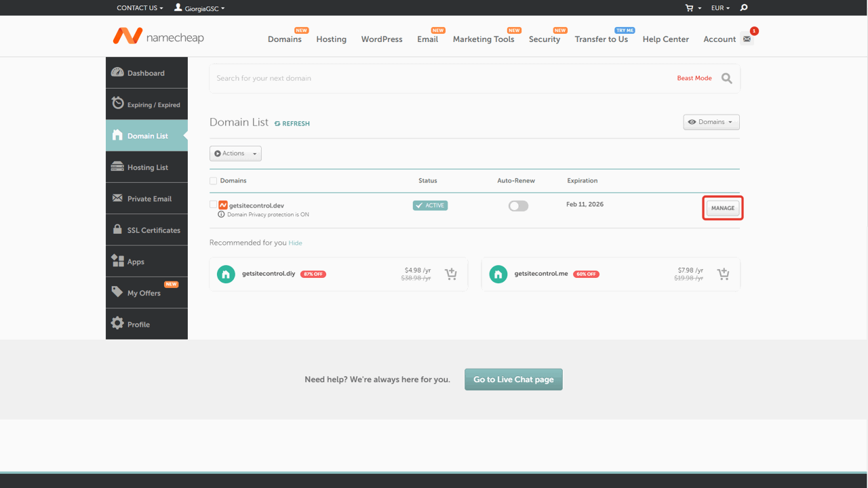Open the shopping cart icon in top bar
The image size is (868, 488).
(690, 8)
